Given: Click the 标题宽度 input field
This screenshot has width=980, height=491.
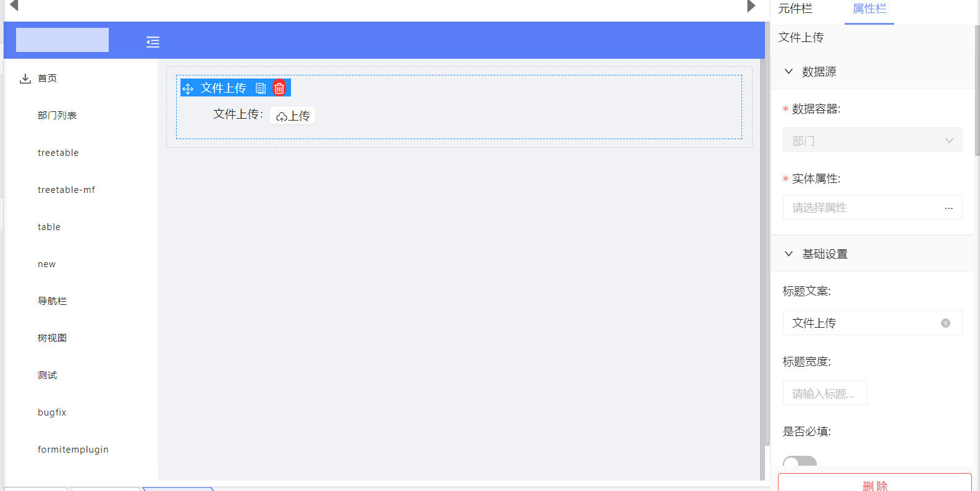Looking at the screenshot, I should pyautogui.click(x=825, y=393).
